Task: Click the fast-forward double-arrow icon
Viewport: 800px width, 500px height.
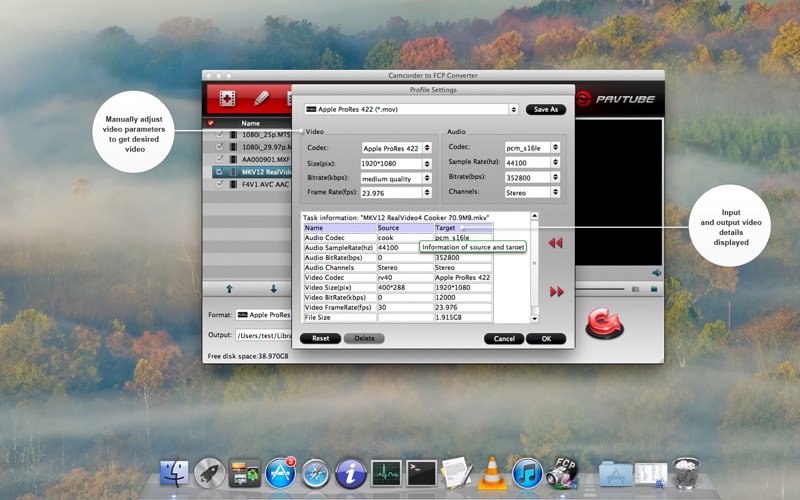Action: click(x=556, y=292)
